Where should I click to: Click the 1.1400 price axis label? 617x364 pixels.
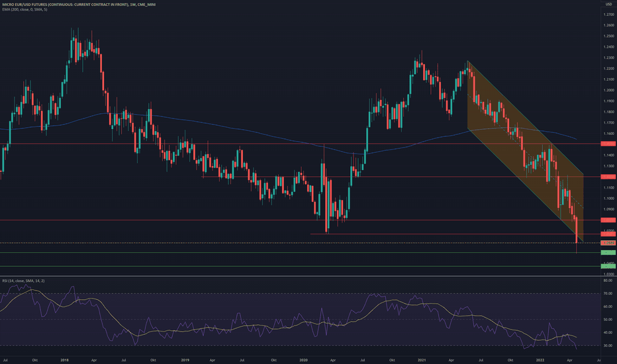[x=608, y=155]
